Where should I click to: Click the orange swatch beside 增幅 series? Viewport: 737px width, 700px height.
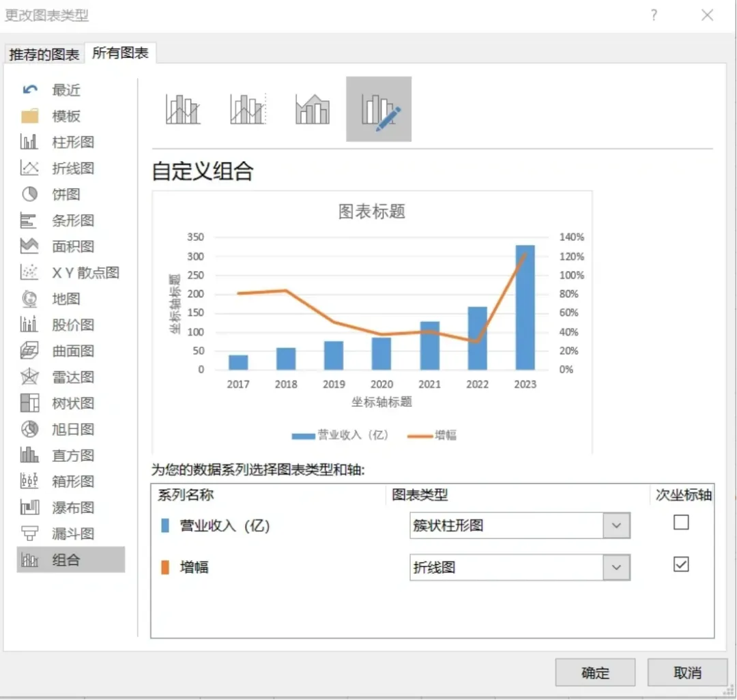tap(165, 568)
